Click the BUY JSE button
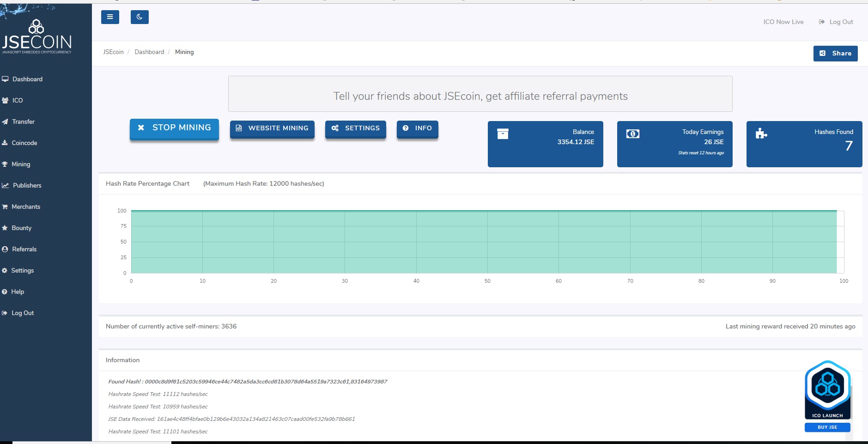The width and height of the screenshot is (868, 444). 827,427
